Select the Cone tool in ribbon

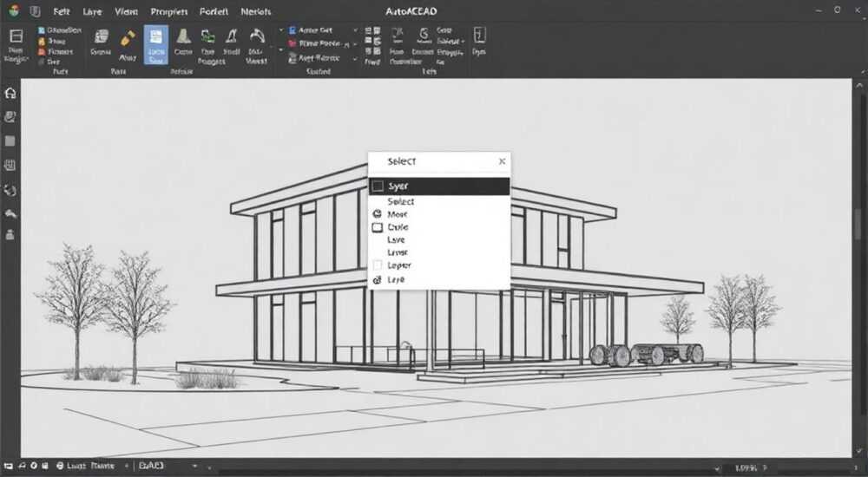click(x=183, y=42)
